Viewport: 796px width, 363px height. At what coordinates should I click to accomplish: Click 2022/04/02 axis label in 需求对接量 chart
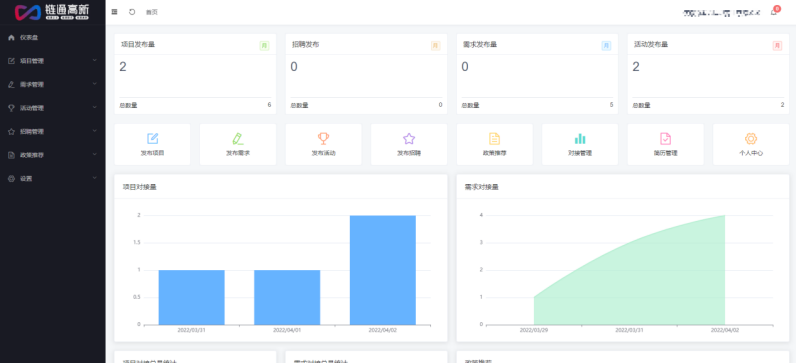[725, 330]
